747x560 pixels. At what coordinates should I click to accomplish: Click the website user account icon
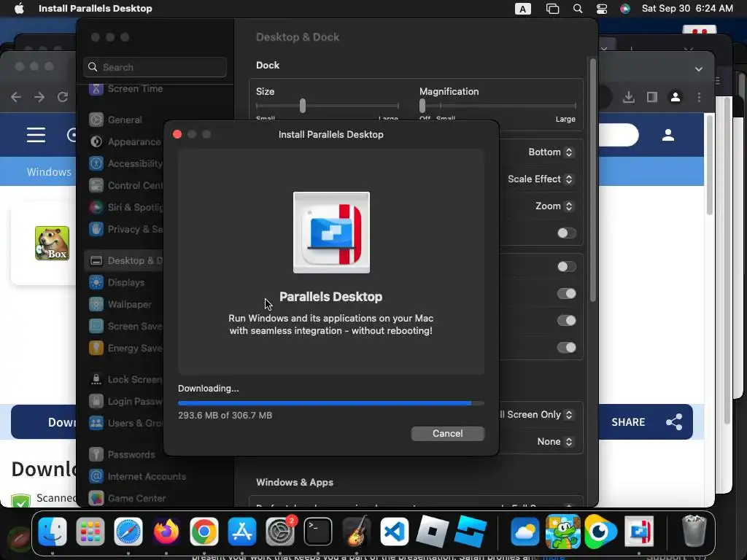click(x=668, y=135)
